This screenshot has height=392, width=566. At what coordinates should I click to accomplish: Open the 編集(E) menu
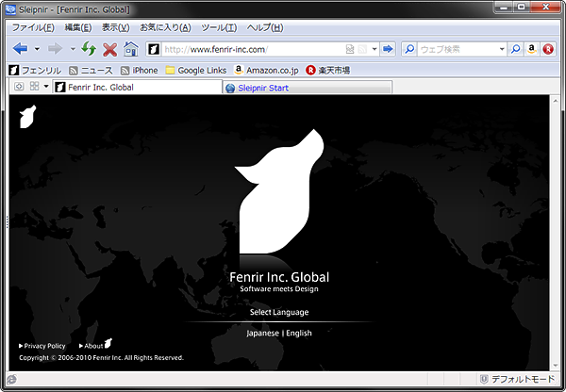(x=78, y=27)
